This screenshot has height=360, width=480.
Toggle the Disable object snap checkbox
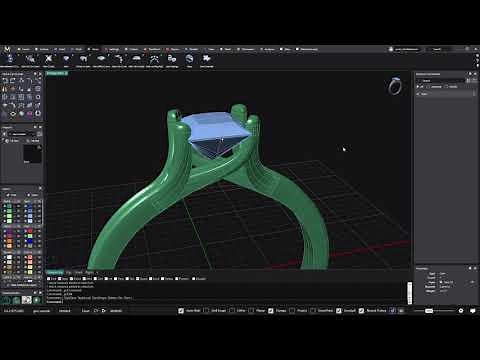[194, 279]
